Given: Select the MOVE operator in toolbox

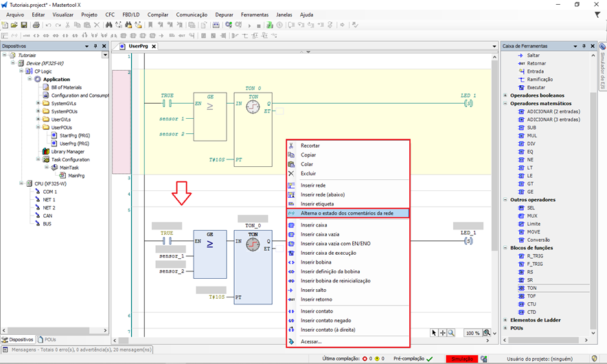Looking at the screenshot, I should click(533, 231).
